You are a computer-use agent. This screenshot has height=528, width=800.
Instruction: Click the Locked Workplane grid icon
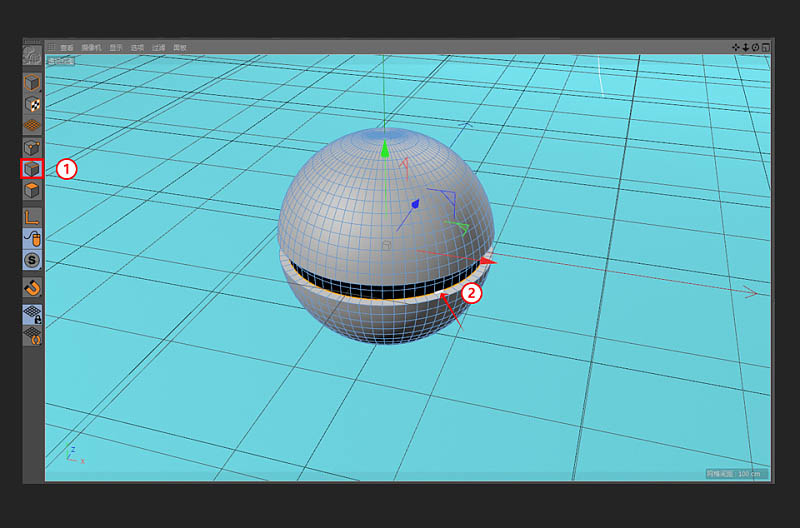point(32,314)
